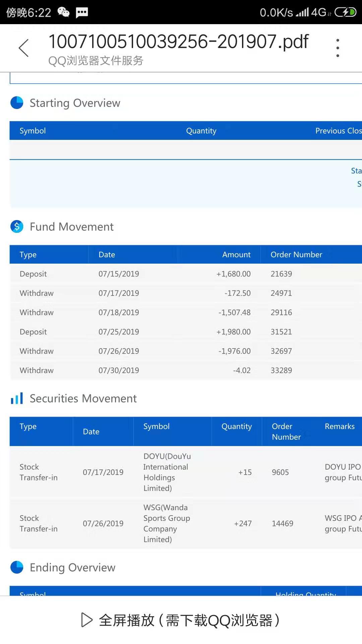The height and width of the screenshot is (644, 362).
Task: Tap the Fund Movement dollar icon
Action: 17,226
